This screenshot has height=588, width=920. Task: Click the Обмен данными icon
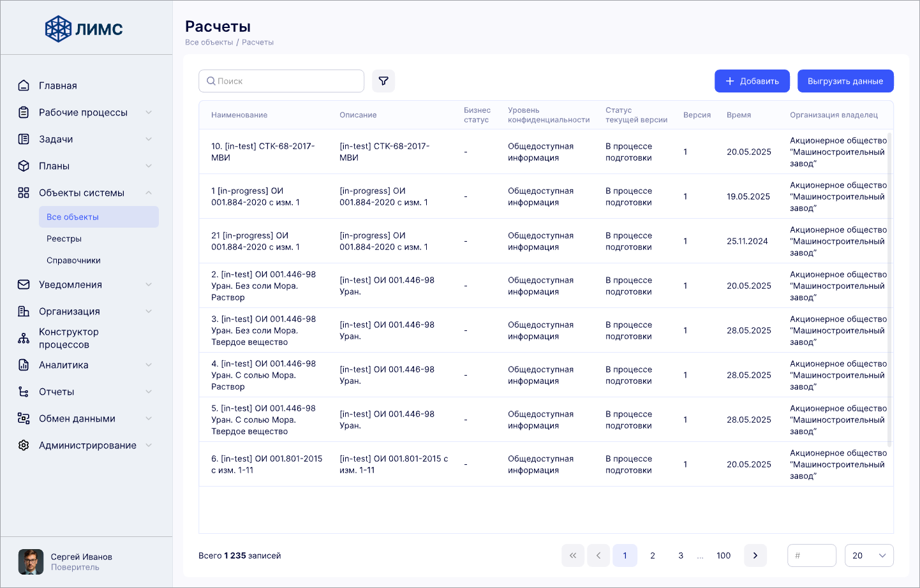click(x=24, y=418)
